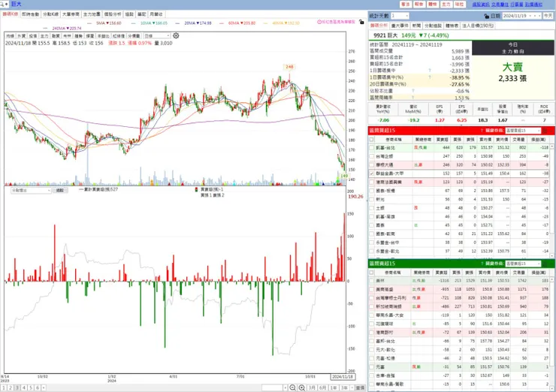Toggle the chart lock icon beside the MA legend

(x=361, y=22)
